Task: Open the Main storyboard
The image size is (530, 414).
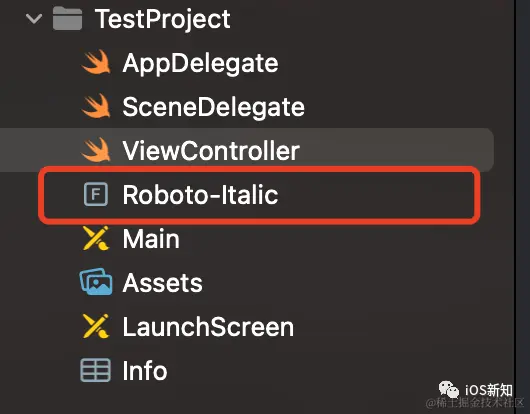Action: pyautogui.click(x=151, y=239)
